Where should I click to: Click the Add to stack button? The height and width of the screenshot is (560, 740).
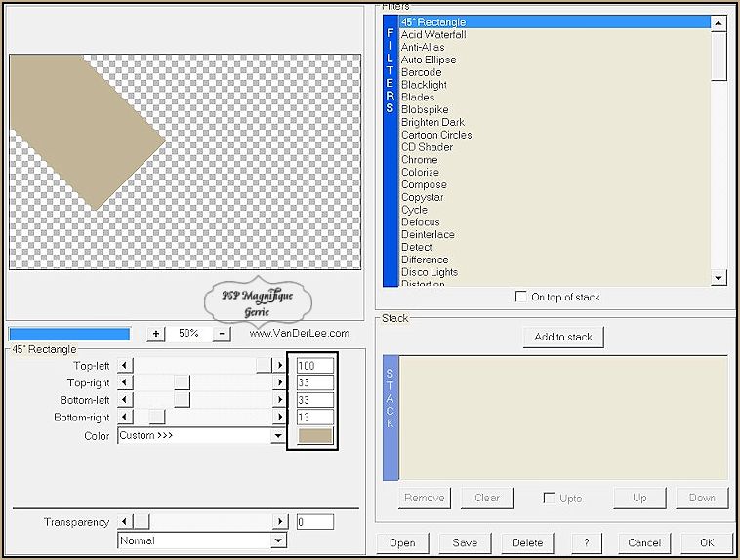point(563,337)
